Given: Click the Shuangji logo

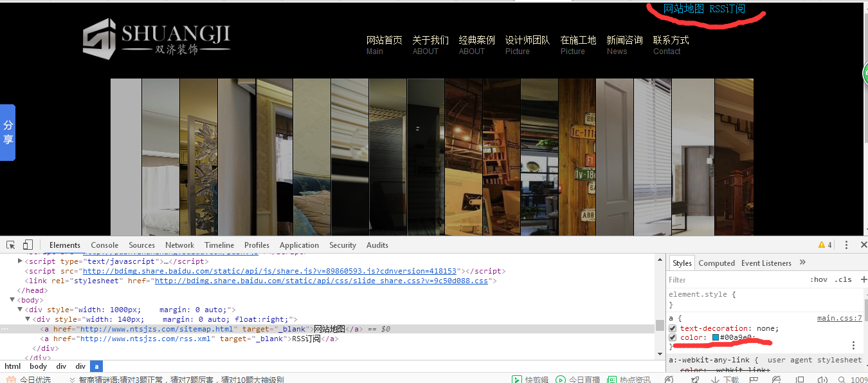Looking at the screenshot, I should 156,39.
